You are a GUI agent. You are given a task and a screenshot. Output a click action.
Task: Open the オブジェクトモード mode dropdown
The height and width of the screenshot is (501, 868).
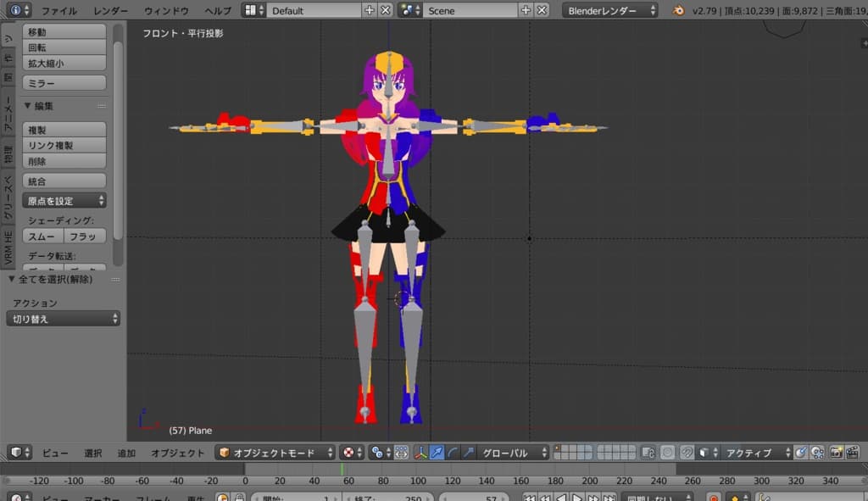click(x=276, y=453)
